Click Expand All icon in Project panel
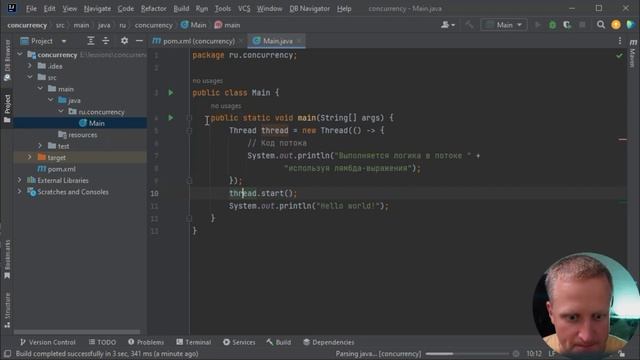Image resolution: width=640 pixels, height=360 pixels. click(x=91, y=41)
